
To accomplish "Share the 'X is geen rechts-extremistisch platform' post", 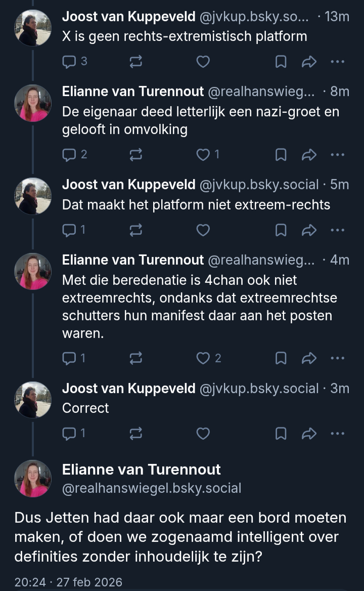I will (308, 62).
